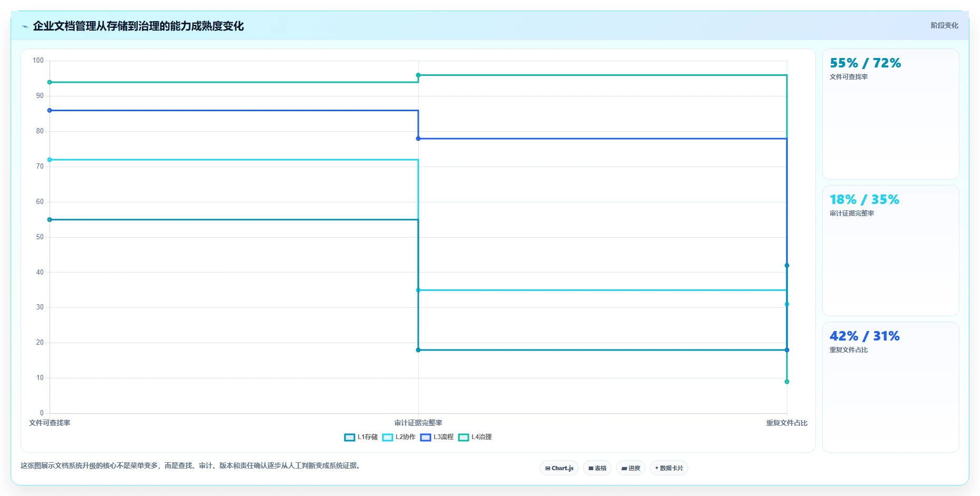Select the L2协作 point at 审计证据完整率
This screenshot has width=980, height=496.
pyautogui.click(x=418, y=290)
